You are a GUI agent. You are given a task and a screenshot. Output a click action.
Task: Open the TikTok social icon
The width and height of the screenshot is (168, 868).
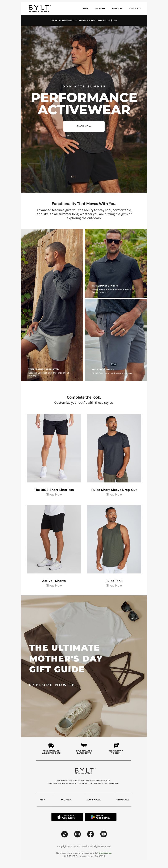coord(64,834)
